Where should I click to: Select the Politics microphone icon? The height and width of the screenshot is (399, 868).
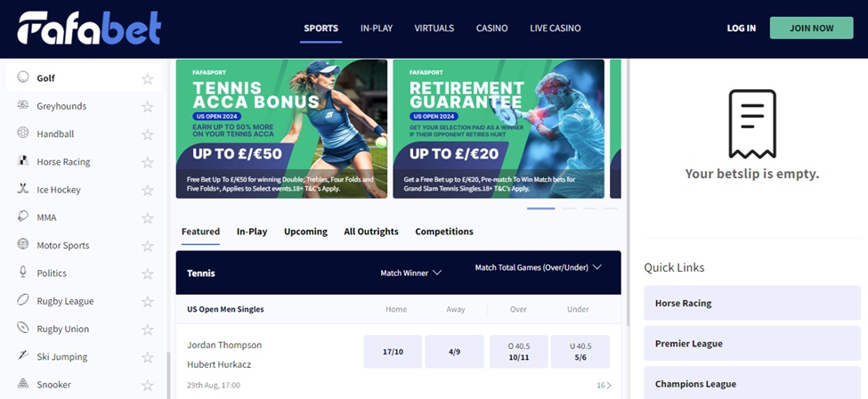pos(22,273)
